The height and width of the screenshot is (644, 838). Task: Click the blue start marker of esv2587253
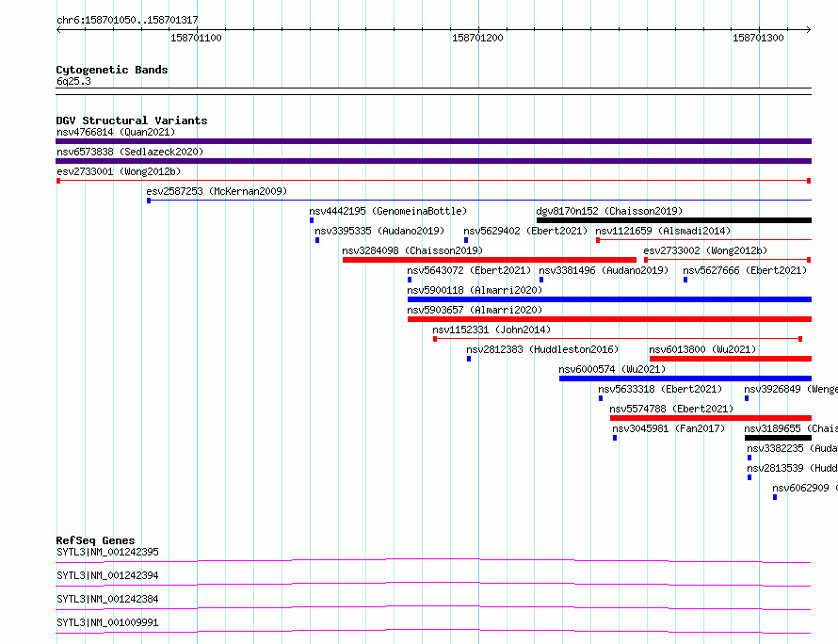click(149, 201)
